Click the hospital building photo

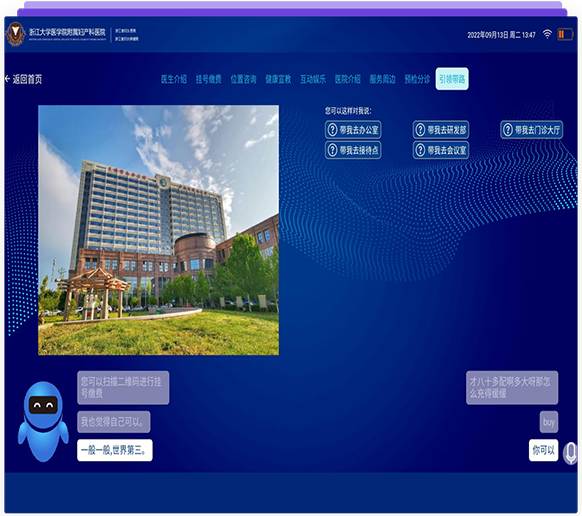click(x=158, y=230)
